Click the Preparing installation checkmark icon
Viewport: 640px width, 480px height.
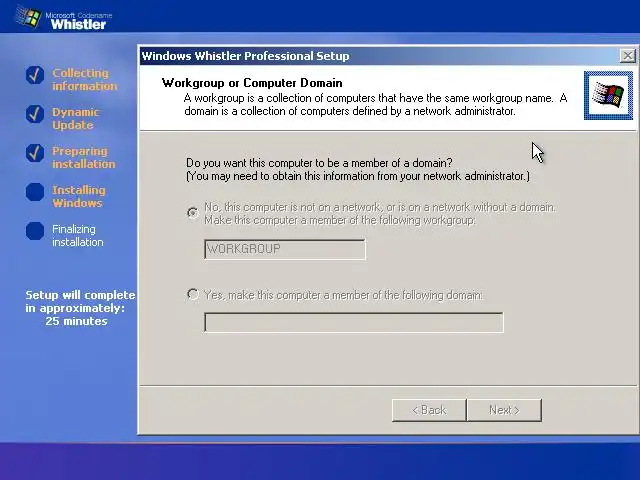click(x=35, y=153)
